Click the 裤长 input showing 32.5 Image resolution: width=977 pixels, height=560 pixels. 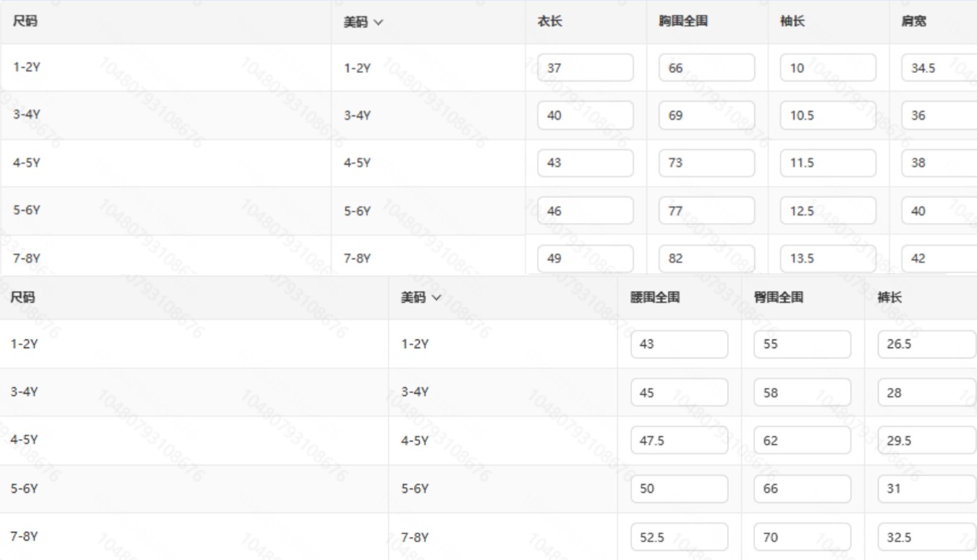click(x=927, y=538)
